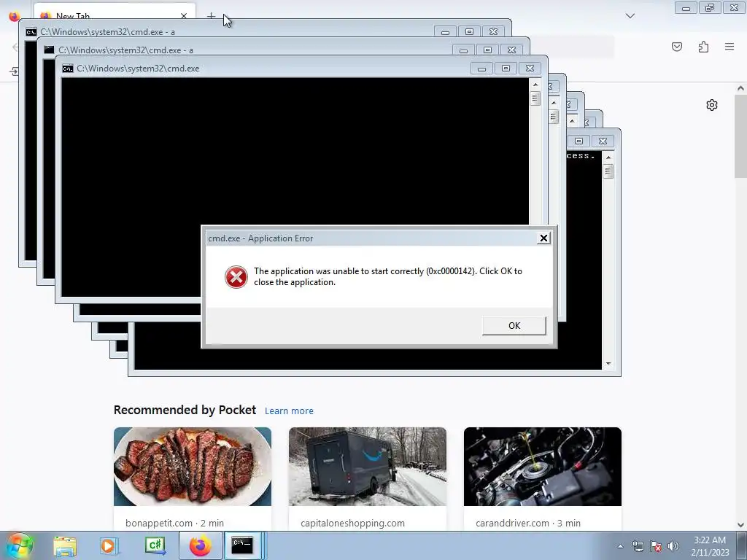Minimize the Firefox browser window
This screenshot has height=560, width=747.
686,8
